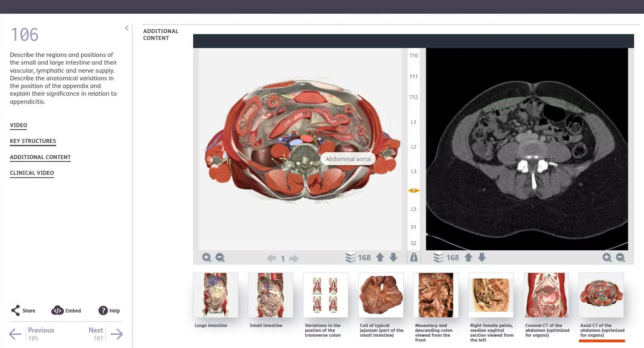Click the right arrow beside Next
The height and width of the screenshot is (348, 644).
[116, 334]
